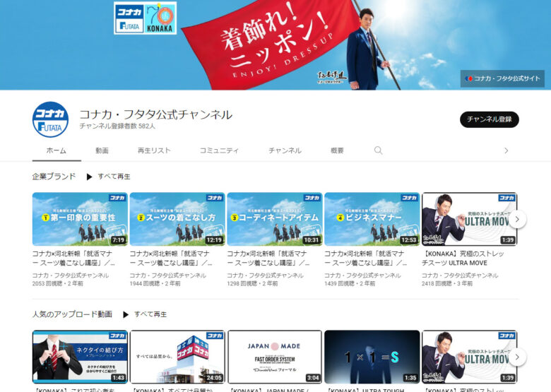Open the チャンネル tab
Viewport: 551px width, 392px height.
285,150
